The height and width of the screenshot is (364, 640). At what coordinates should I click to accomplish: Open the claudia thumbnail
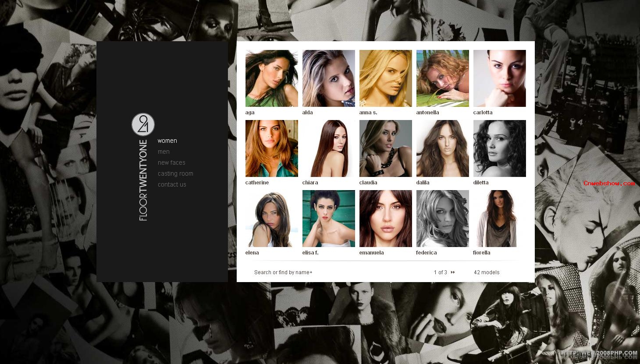(385, 148)
